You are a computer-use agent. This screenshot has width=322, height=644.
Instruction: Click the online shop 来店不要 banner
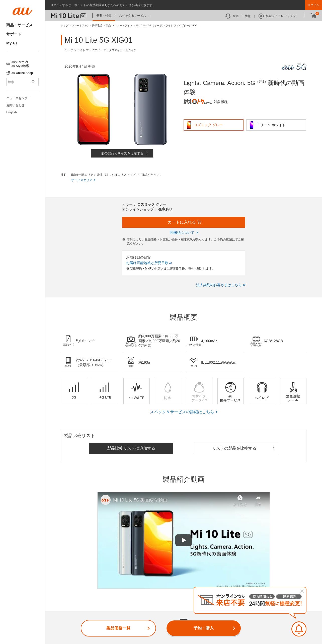click(x=250, y=600)
